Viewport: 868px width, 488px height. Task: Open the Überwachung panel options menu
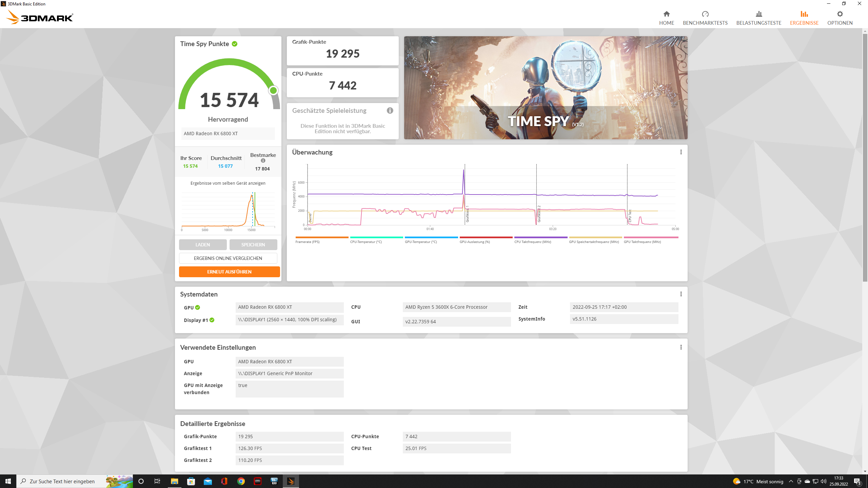[681, 152]
